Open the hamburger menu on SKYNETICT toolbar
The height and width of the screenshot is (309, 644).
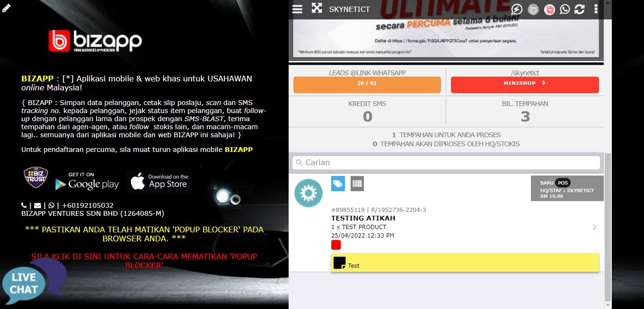297,9
